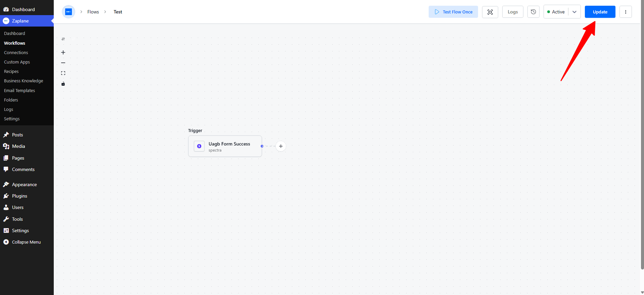The image size is (644, 295).
Task: Click the Comments bubble icon
Action: (x=6, y=169)
